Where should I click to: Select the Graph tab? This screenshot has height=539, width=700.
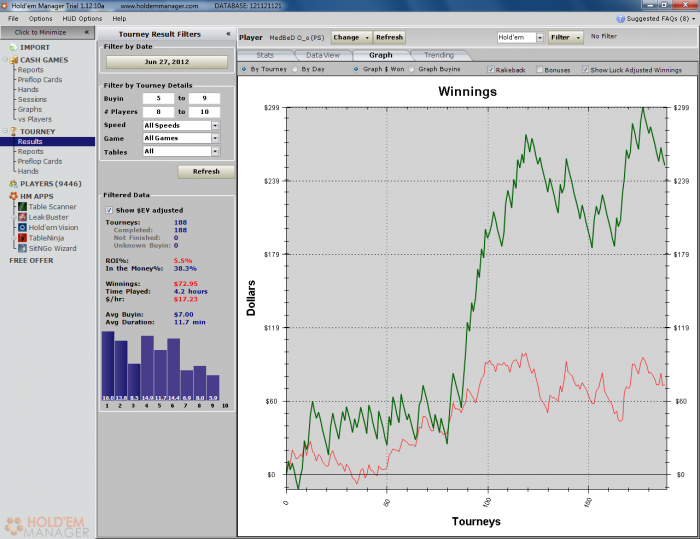[380, 55]
